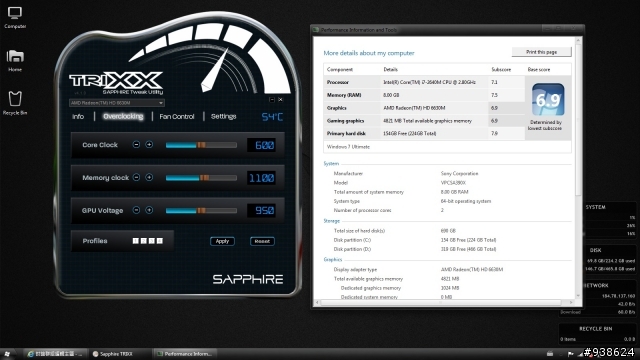Viewport: 640px width, 360px height.
Task: Click the Memory (RAM) row
Action: click(424, 95)
